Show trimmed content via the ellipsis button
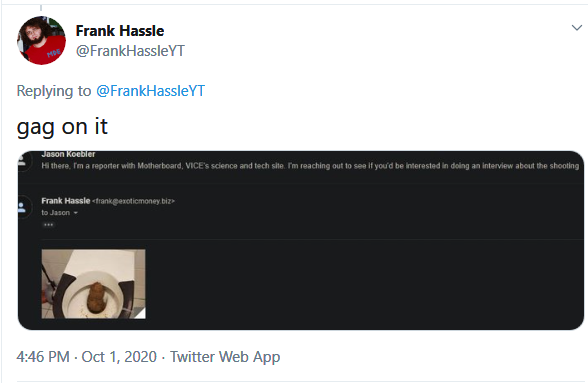Viewport: 588px width, 383px height. (48, 225)
